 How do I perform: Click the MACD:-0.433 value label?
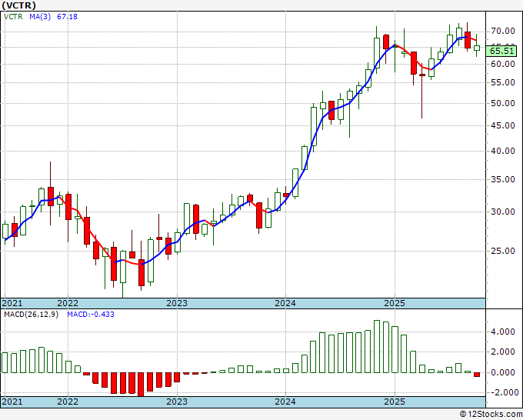tap(91, 315)
